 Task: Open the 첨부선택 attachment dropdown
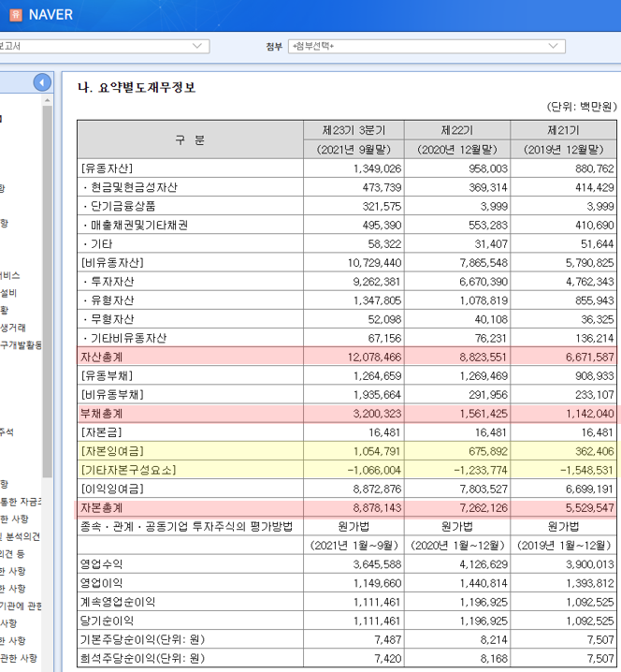tap(426, 46)
